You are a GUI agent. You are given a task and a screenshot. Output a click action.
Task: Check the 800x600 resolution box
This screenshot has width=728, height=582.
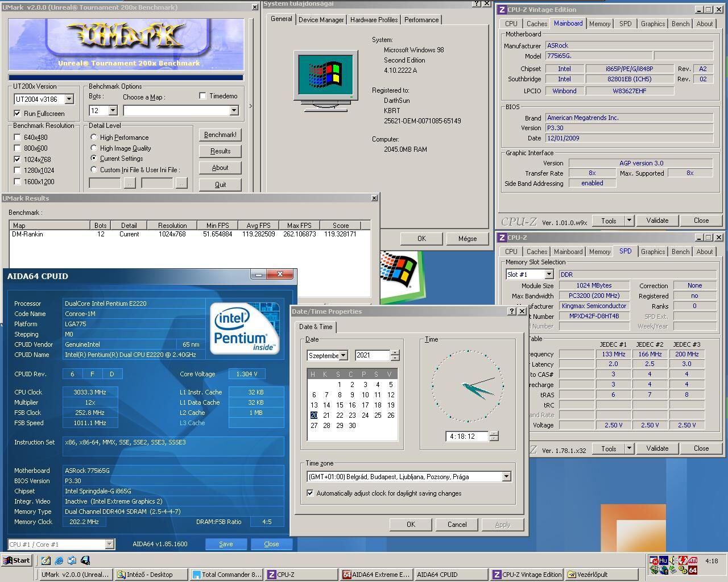pos(17,148)
